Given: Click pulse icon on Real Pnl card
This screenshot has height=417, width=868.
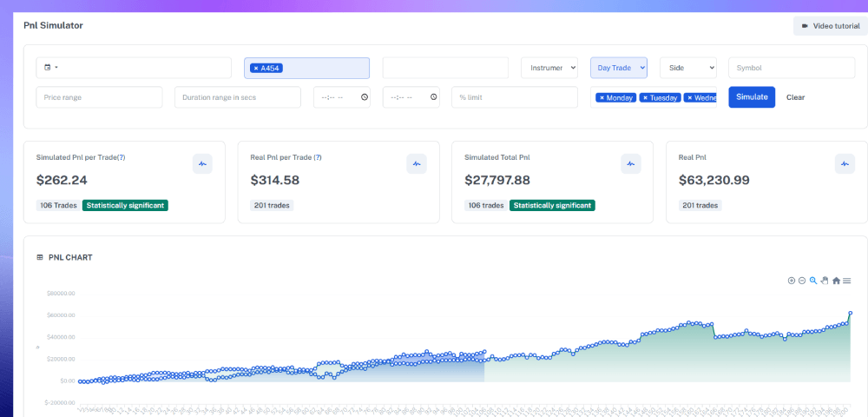Looking at the screenshot, I should point(845,164).
